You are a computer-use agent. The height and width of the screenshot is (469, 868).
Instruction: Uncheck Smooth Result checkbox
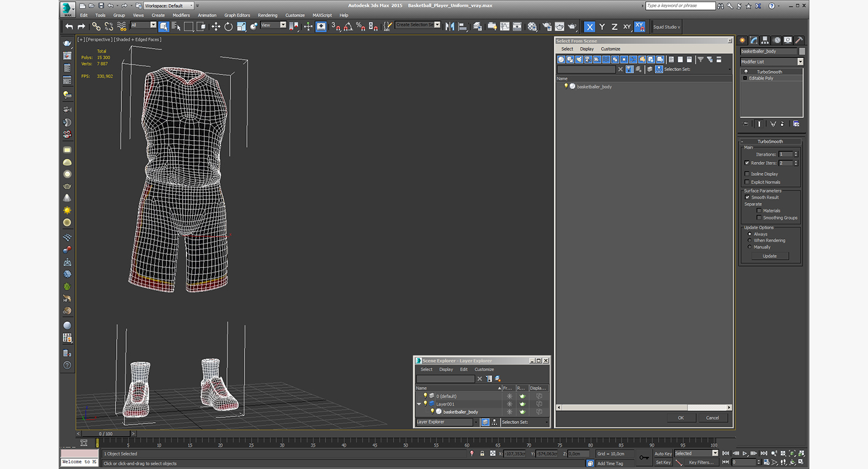[x=747, y=198]
